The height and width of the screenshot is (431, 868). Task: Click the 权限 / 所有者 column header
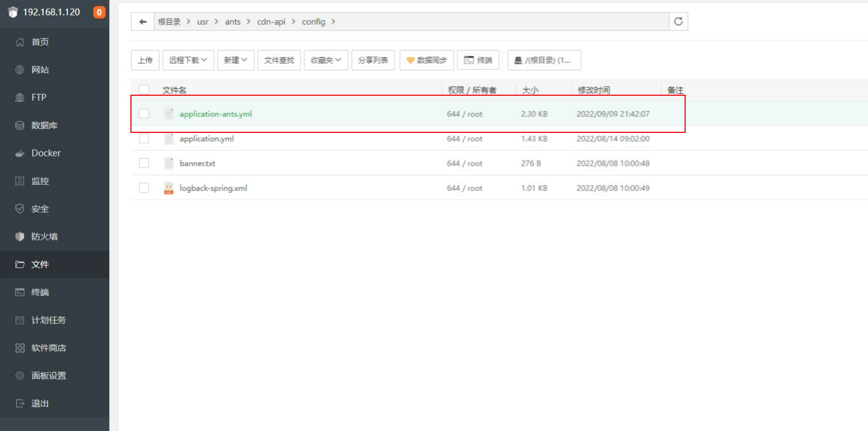pos(472,90)
